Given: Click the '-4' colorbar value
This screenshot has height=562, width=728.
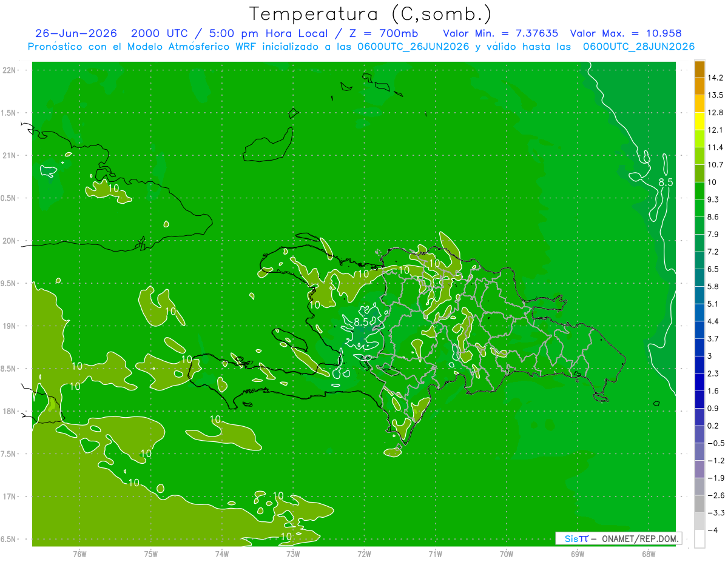Looking at the screenshot, I should [x=712, y=530].
